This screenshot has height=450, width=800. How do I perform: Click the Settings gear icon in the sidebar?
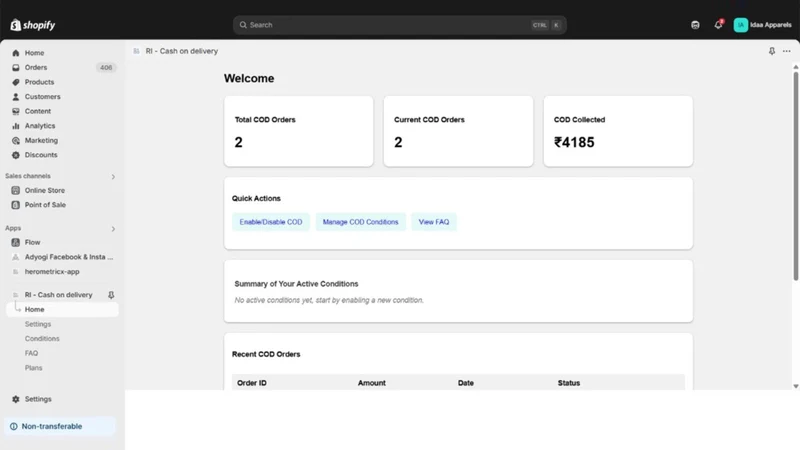click(x=16, y=399)
